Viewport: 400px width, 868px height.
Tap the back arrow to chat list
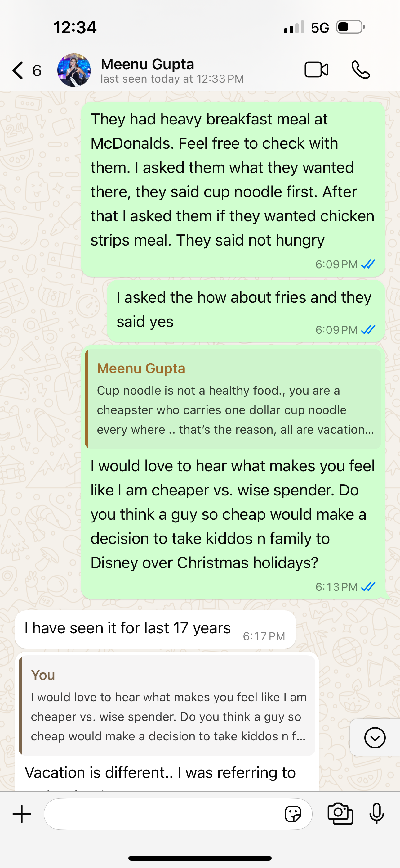point(18,70)
